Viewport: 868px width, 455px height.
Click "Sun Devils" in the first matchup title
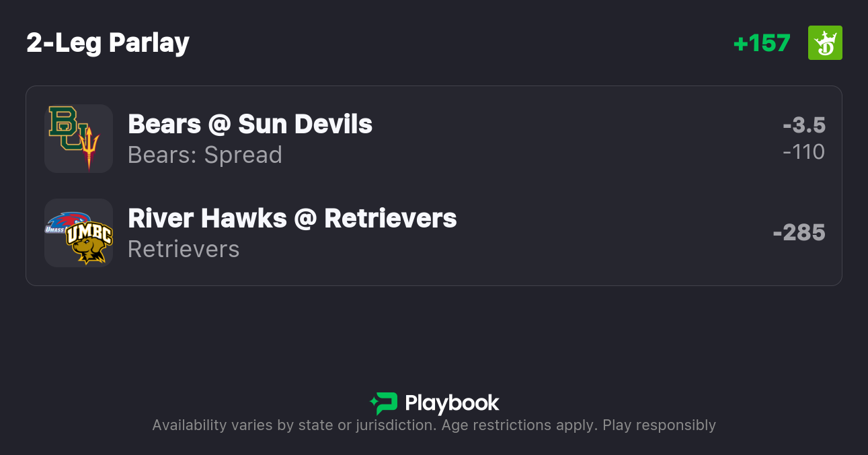click(x=305, y=124)
